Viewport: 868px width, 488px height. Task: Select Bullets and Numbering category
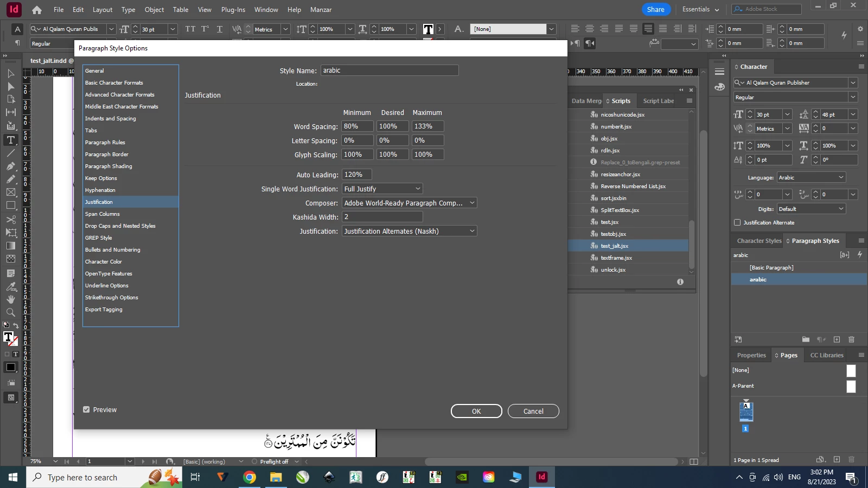tap(112, 249)
